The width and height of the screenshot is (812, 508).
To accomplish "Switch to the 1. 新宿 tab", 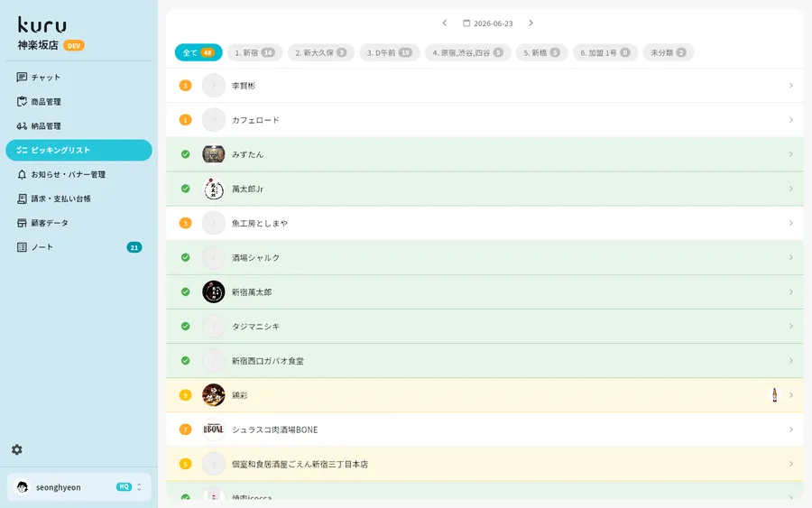I will coord(254,52).
